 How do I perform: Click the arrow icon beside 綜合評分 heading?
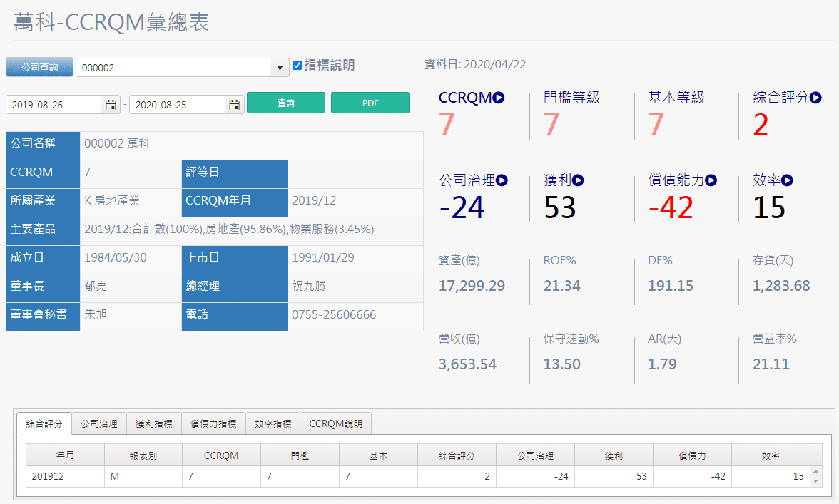(x=816, y=98)
